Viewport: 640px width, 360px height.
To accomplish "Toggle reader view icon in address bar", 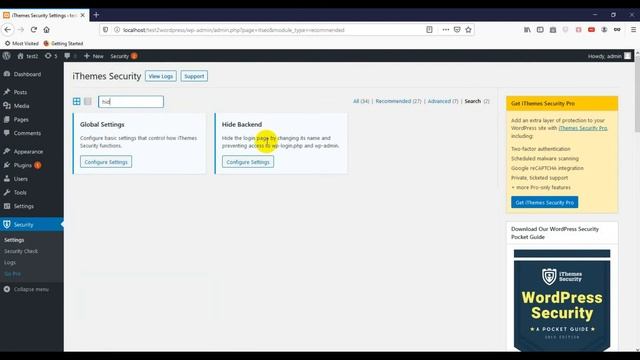I will pyautogui.click(x=429, y=29).
